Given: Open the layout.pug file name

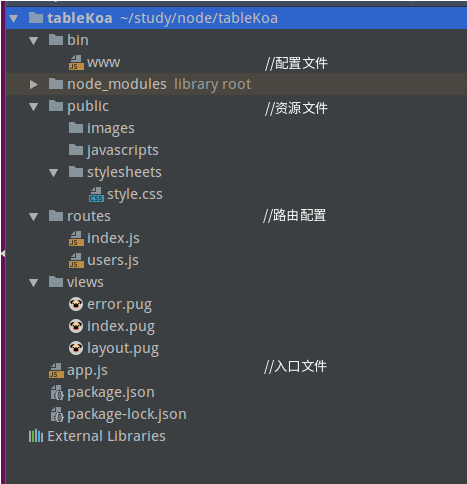Looking at the screenshot, I should (x=123, y=349).
